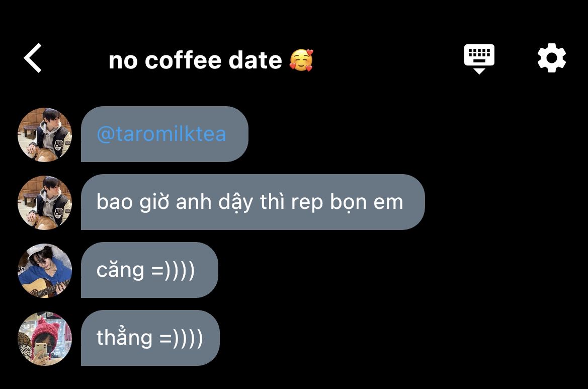Image resolution: width=588 pixels, height=389 pixels.
Task: Open the @taromilktea mention link
Action: click(x=161, y=134)
